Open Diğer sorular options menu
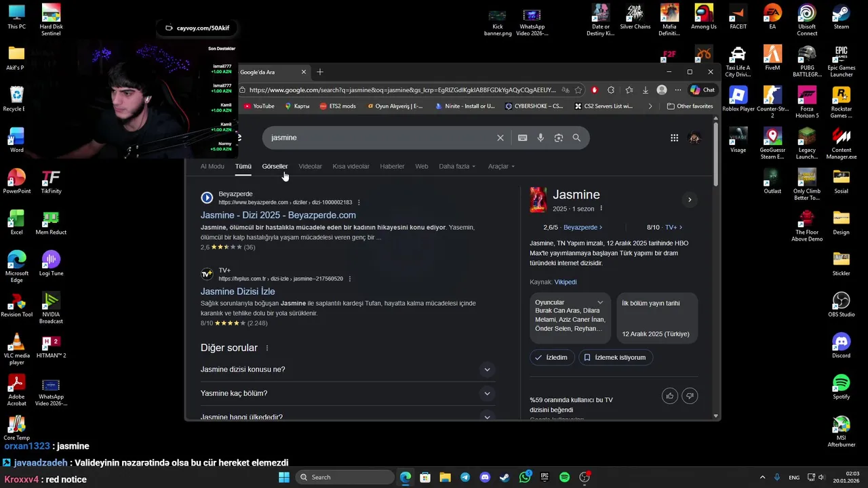The image size is (868, 488). point(267,348)
